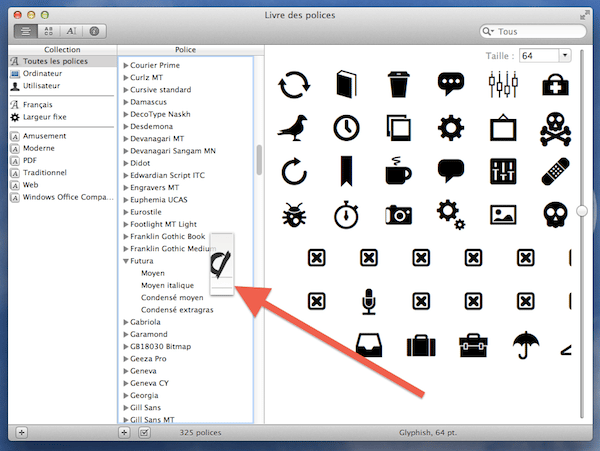Show font info toolbar button
The width and height of the screenshot is (600, 451).
tap(94, 31)
